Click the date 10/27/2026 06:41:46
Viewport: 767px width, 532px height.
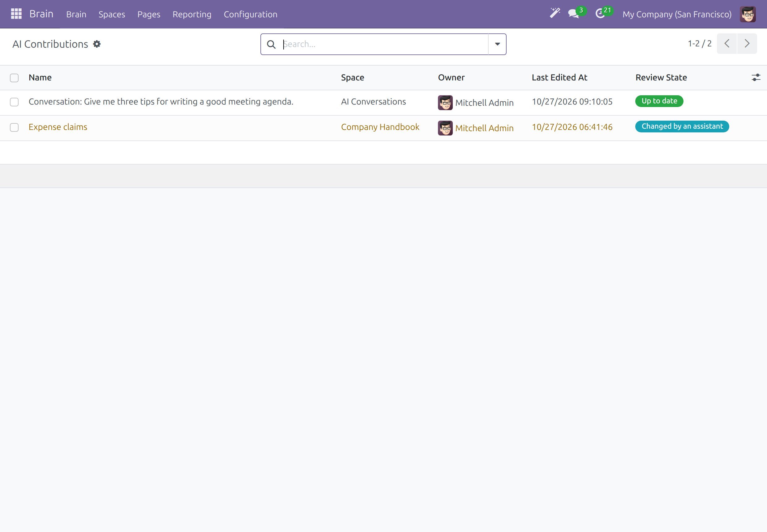pyautogui.click(x=572, y=127)
